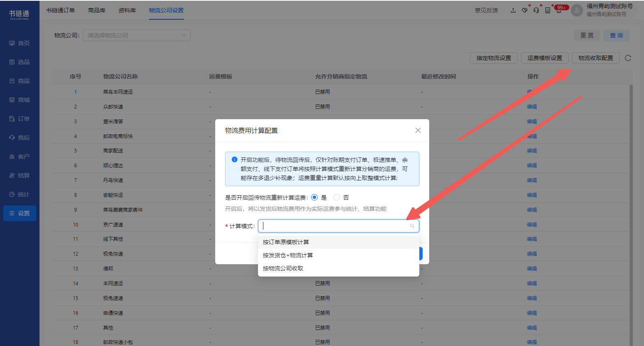Edit the 德邦 row
This screenshot has width=644, height=346.
click(x=532, y=269)
